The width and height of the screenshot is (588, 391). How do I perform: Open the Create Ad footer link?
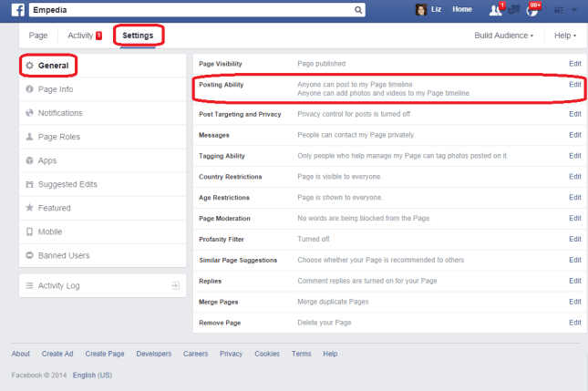pyautogui.click(x=57, y=354)
